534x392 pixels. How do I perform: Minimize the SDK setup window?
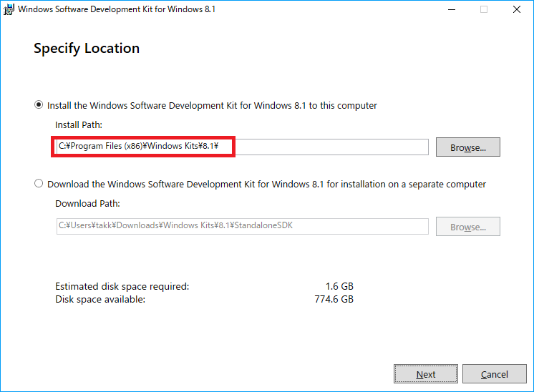tap(452, 9)
